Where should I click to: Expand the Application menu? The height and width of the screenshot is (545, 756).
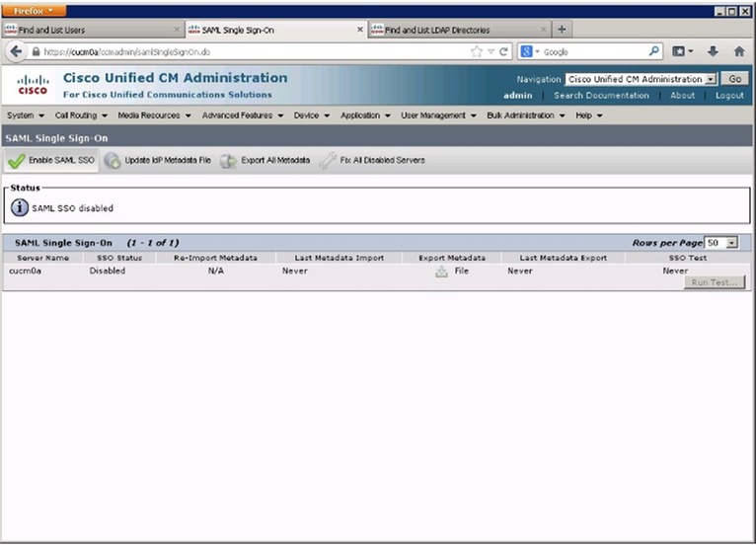pos(365,116)
